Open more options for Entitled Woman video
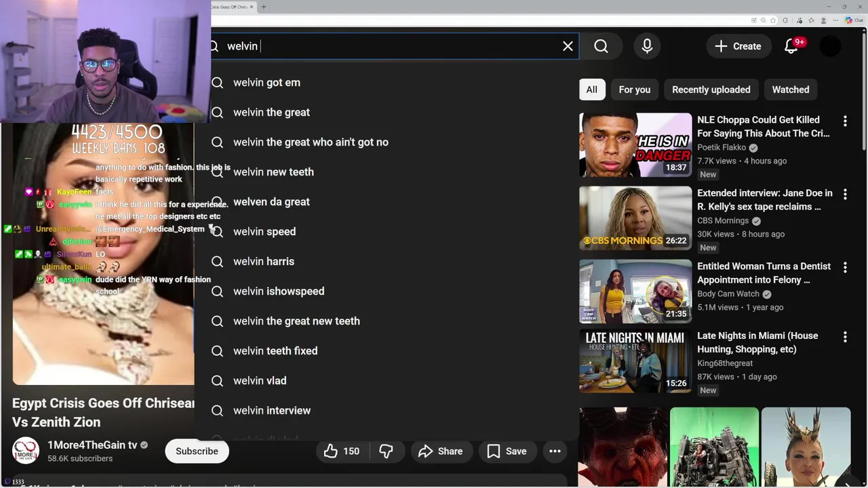This screenshot has width=868, height=488. click(845, 268)
